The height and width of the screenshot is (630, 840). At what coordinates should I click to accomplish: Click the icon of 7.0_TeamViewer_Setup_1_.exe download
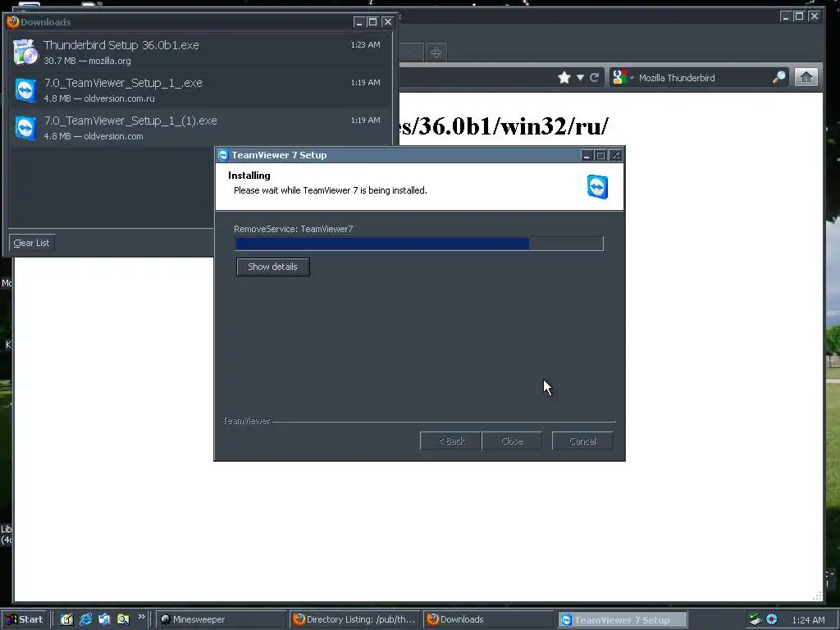[25, 90]
